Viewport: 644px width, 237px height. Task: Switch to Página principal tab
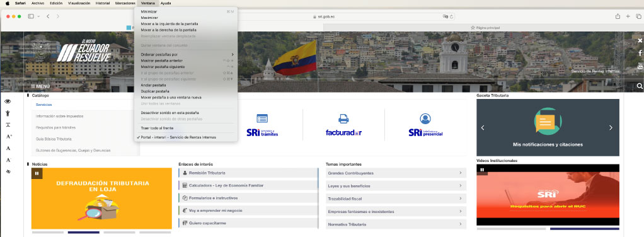coord(485,28)
